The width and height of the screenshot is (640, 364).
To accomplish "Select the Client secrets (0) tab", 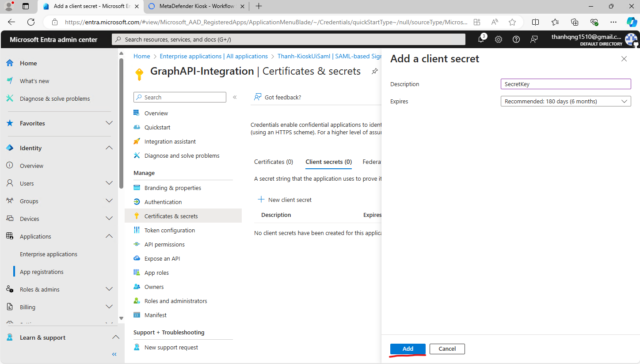I will click(328, 162).
